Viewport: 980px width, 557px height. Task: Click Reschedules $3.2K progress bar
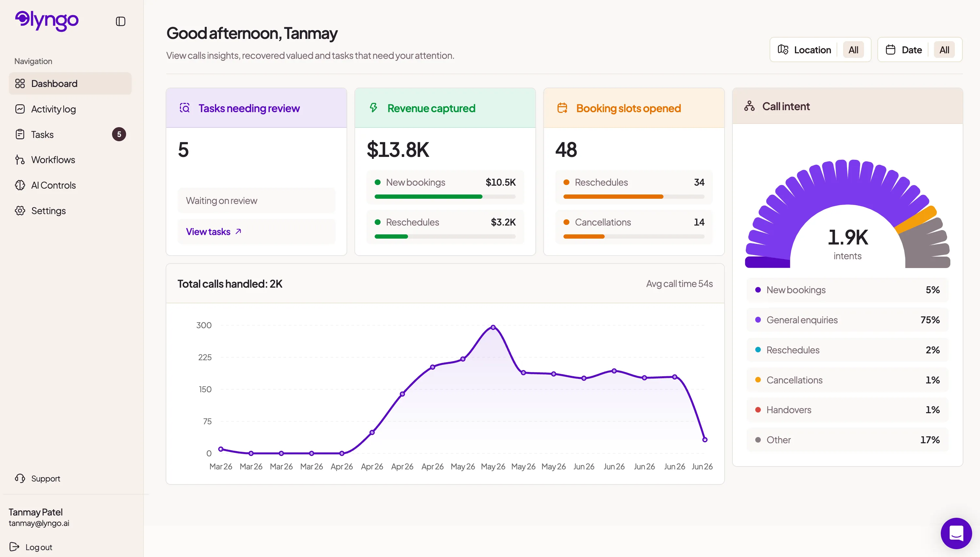click(x=445, y=236)
